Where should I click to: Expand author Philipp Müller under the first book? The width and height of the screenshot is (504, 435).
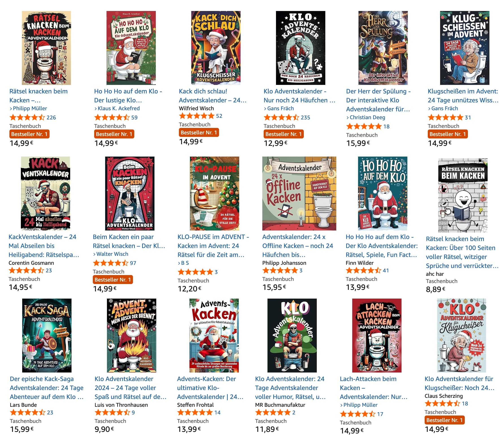[28, 108]
